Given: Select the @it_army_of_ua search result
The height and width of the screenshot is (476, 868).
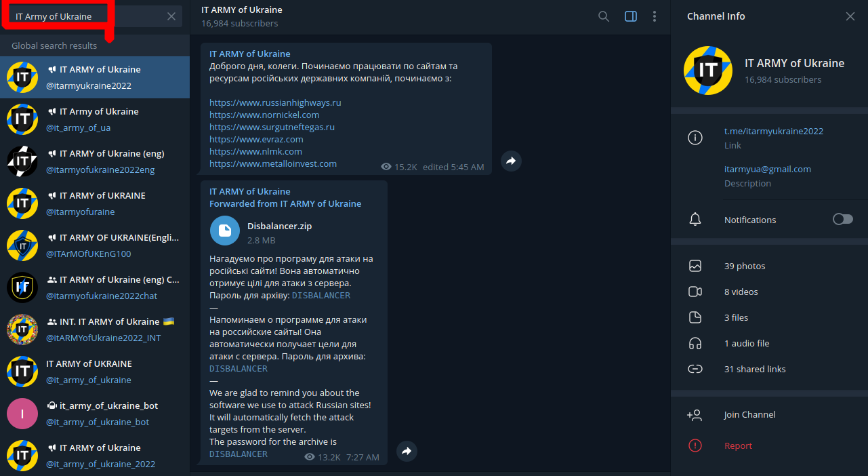Looking at the screenshot, I should (x=95, y=119).
